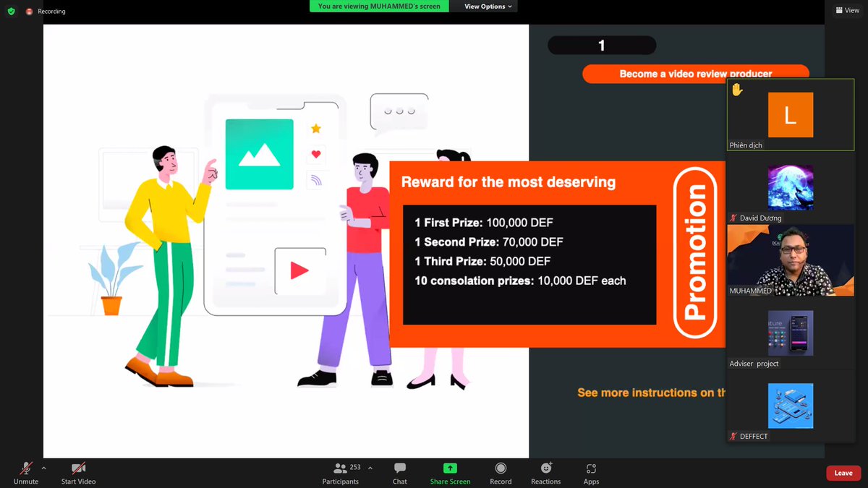Click the meeting security shield icon
Screen dimensions: 868x488
9,11
